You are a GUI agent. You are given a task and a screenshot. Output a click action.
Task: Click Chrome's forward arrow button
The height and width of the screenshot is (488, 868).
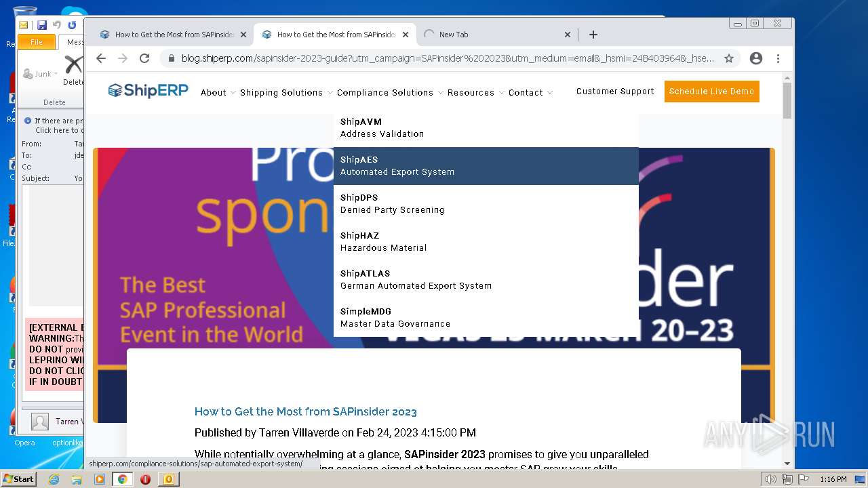tap(123, 58)
